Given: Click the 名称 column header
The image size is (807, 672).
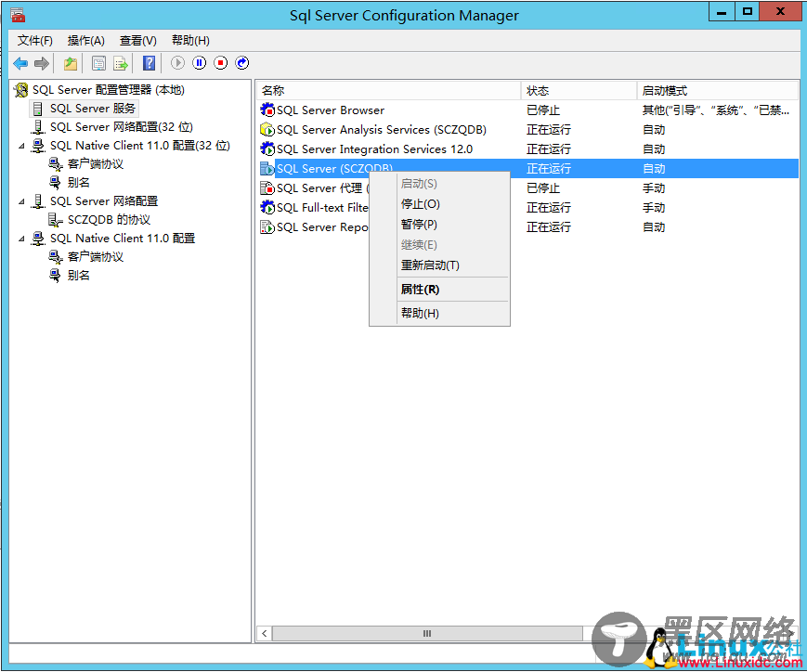Looking at the screenshot, I should coord(388,91).
